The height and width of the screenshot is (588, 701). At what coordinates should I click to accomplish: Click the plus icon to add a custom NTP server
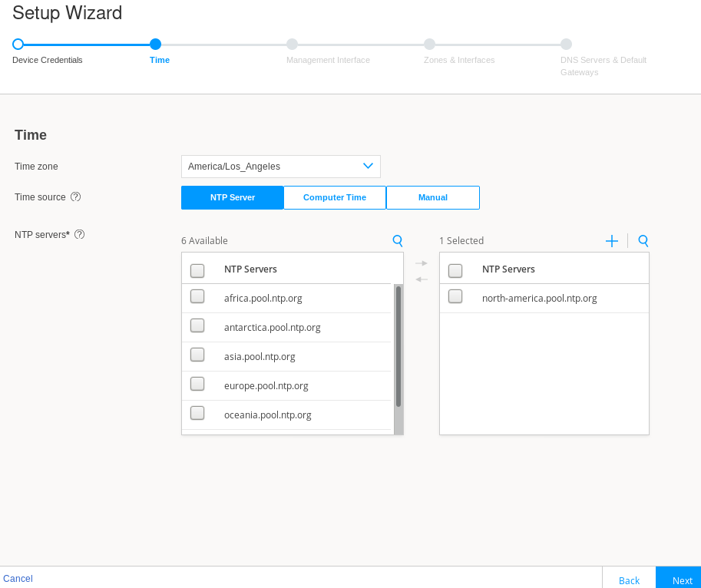tap(612, 240)
